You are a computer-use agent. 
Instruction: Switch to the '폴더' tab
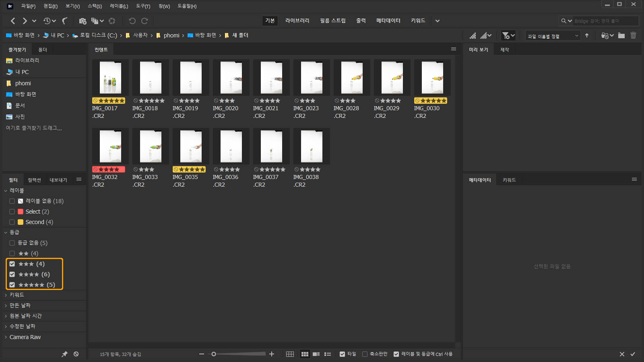pyautogui.click(x=43, y=49)
